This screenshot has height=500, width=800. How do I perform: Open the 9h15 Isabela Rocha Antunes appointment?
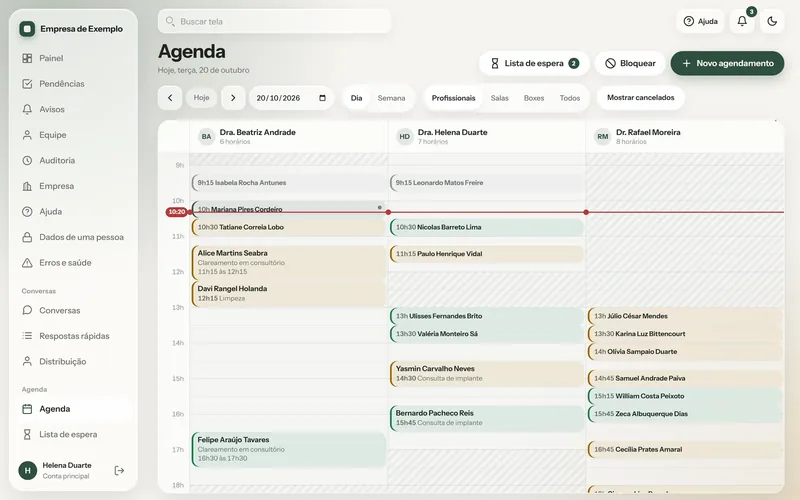coord(289,183)
